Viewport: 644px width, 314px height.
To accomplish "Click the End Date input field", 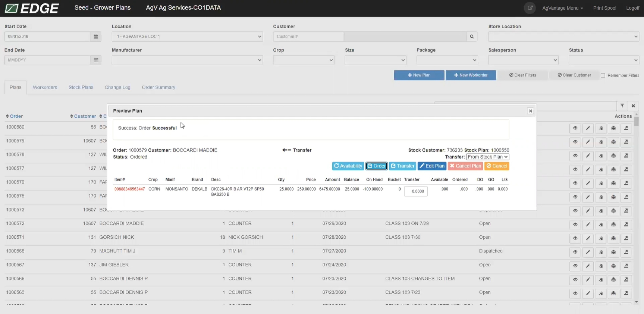I will tap(47, 60).
